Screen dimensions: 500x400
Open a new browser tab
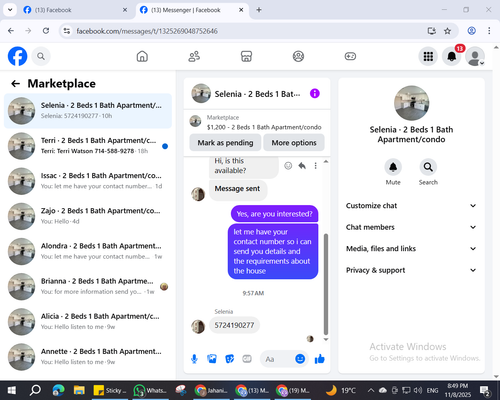[259, 10]
